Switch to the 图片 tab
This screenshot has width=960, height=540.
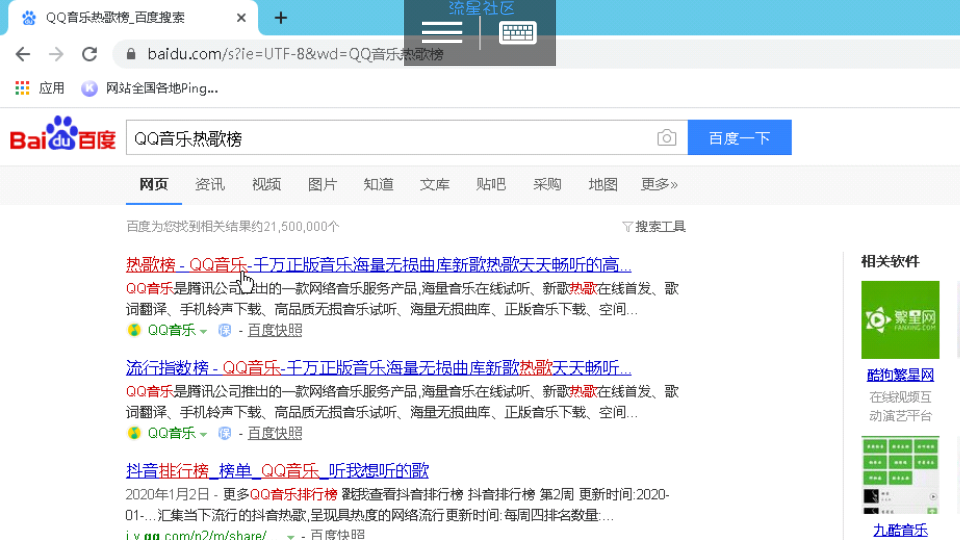(x=323, y=184)
